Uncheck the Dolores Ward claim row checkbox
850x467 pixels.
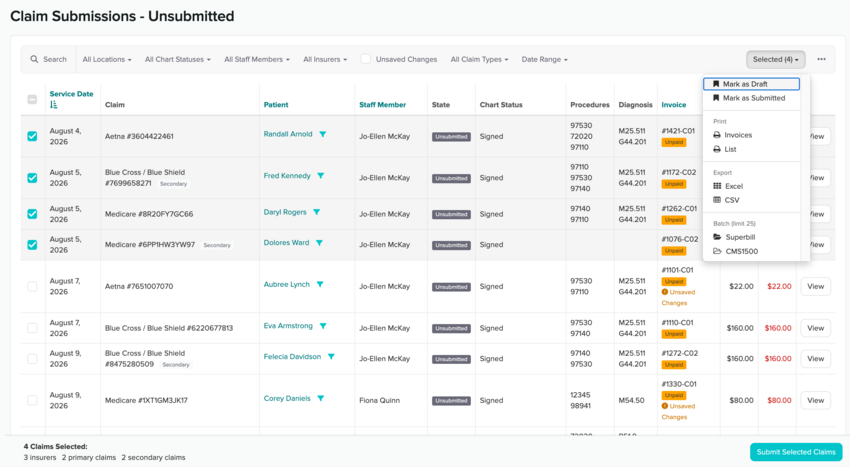32,245
